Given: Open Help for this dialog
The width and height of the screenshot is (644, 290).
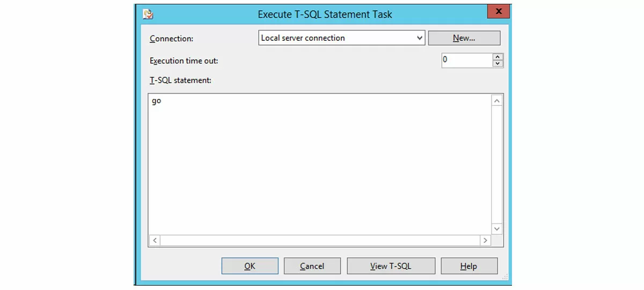Looking at the screenshot, I should click(x=469, y=266).
